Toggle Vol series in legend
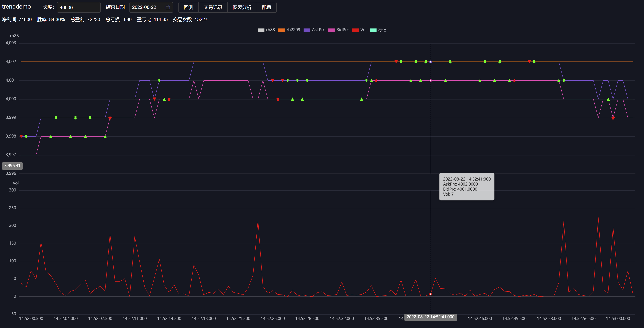The width and height of the screenshot is (644, 328). 359,30
